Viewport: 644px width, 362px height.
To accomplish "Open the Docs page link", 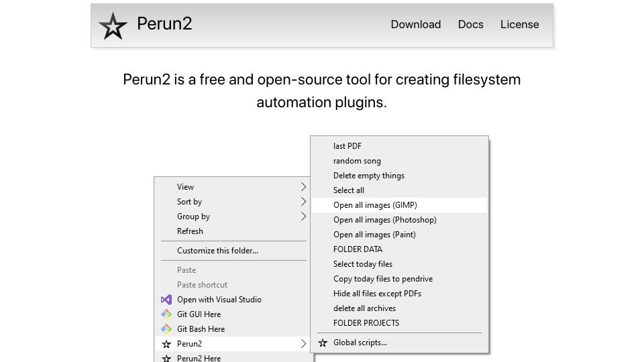I will click(x=471, y=24).
